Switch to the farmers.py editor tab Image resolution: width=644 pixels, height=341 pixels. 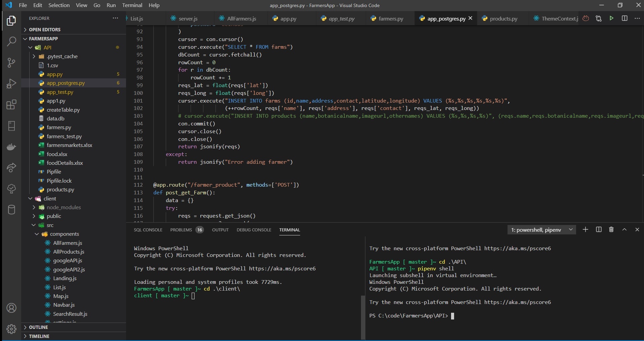point(391,18)
